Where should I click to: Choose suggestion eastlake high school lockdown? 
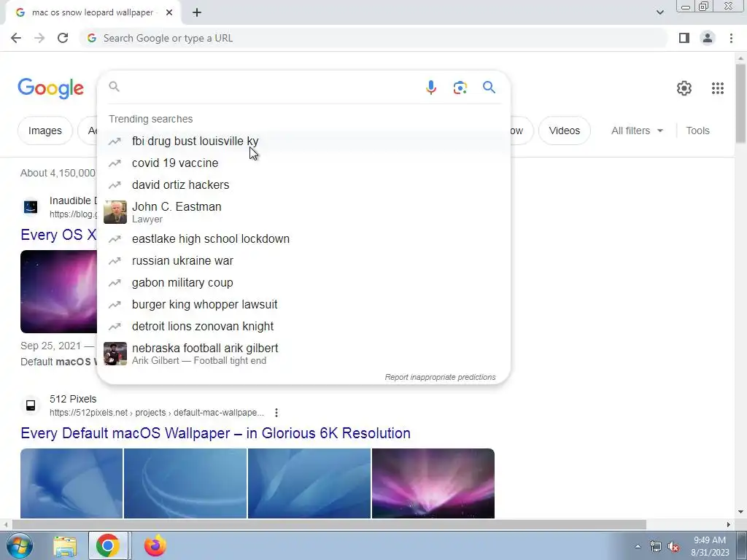click(x=303, y=238)
